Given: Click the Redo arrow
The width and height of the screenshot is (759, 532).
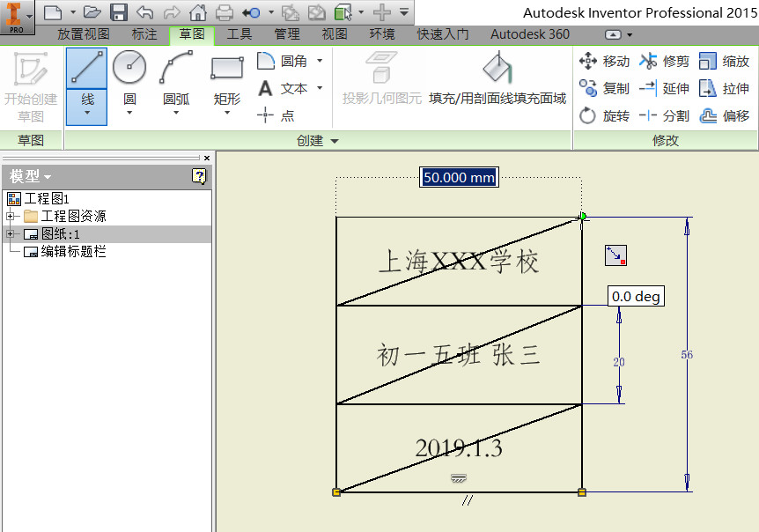Looking at the screenshot, I should 172,12.
